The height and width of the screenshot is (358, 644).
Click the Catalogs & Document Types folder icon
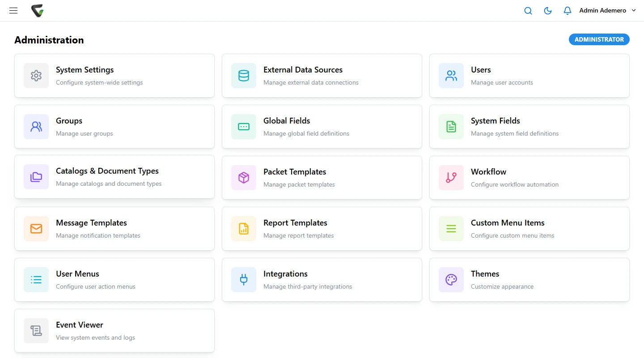pos(36,177)
